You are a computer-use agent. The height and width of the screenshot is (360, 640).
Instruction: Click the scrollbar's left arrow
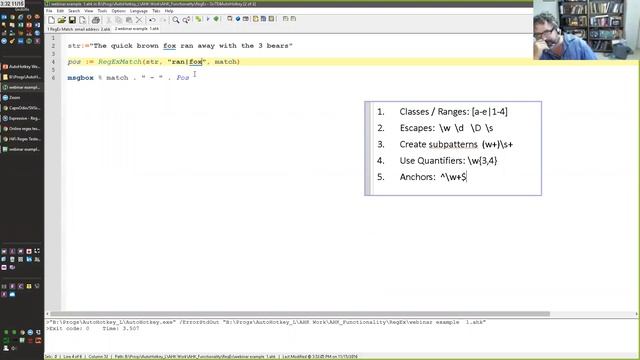(x=47, y=314)
